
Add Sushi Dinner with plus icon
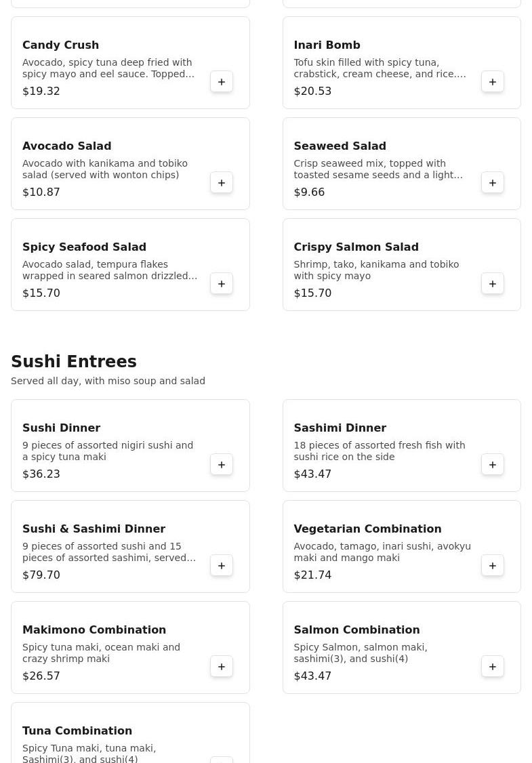click(x=222, y=465)
